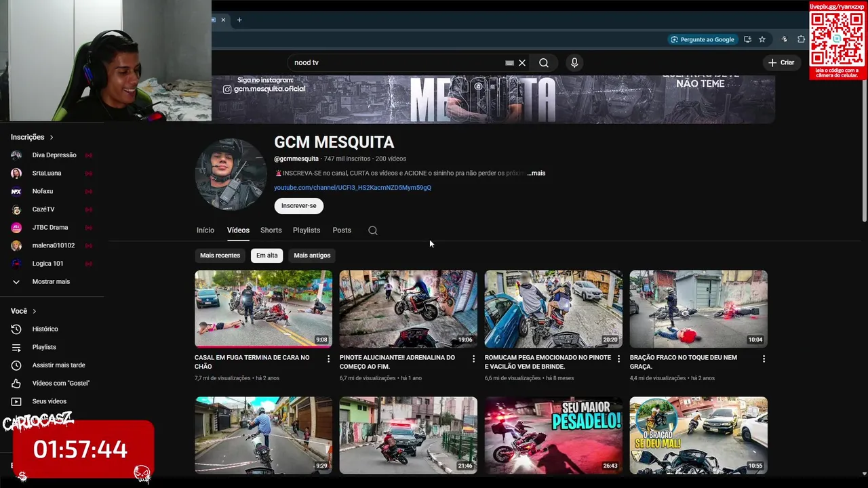Viewport: 868px width, 488px height.
Task: Start voice search with microphone icon
Action: coord(574,62)
